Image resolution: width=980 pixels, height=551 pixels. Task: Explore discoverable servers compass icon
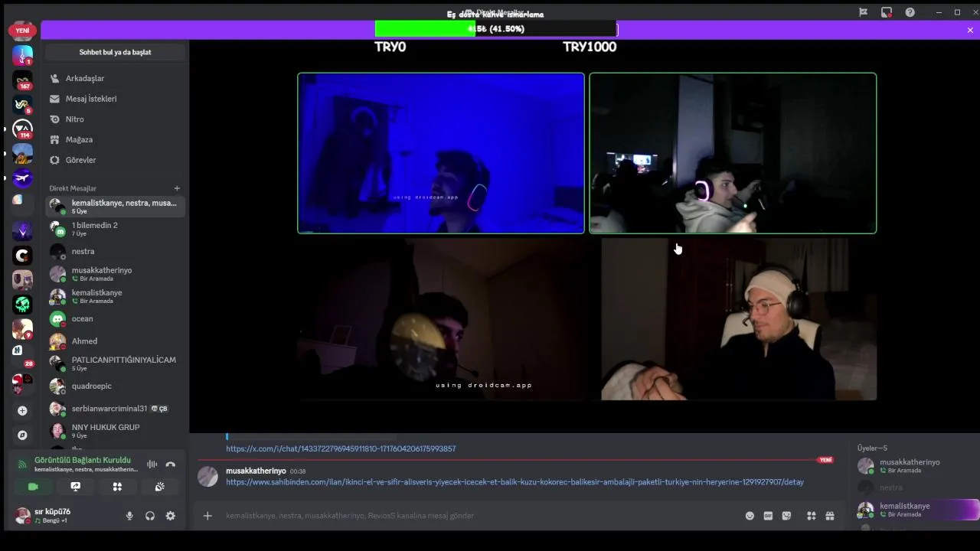(22, 435)
